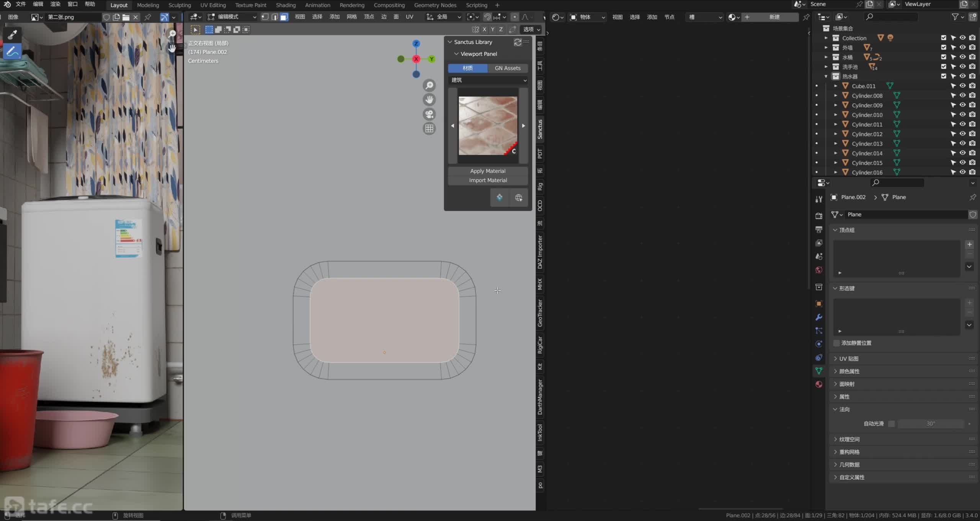Open the Modifiers wrench properties tab
This screenshot has height=521, width=980.
coord(819,317)
